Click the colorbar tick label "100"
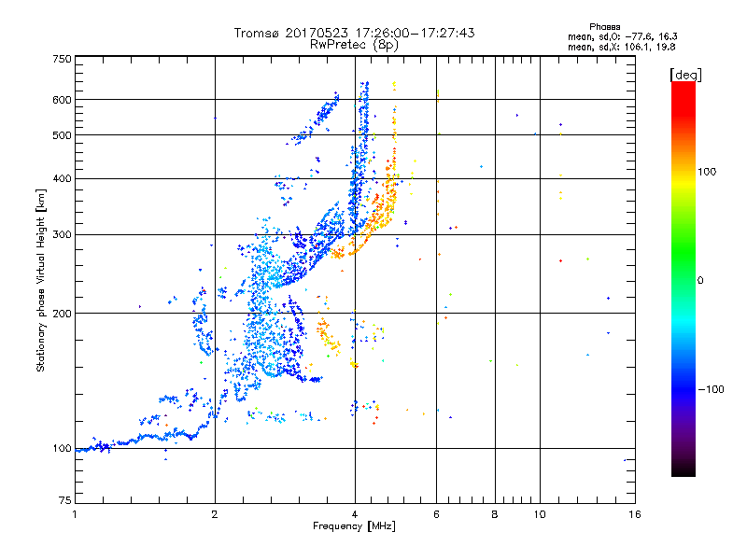 707,172
